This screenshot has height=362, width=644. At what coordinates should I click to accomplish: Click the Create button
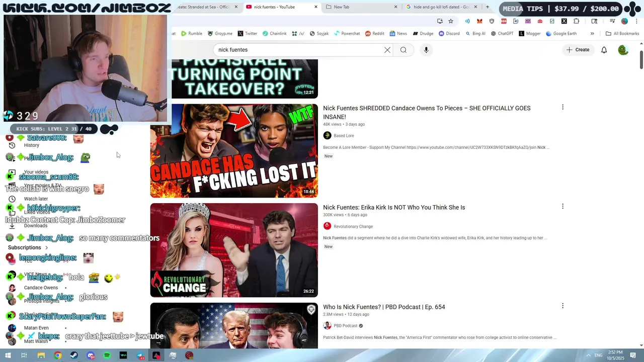click(578, 50)
